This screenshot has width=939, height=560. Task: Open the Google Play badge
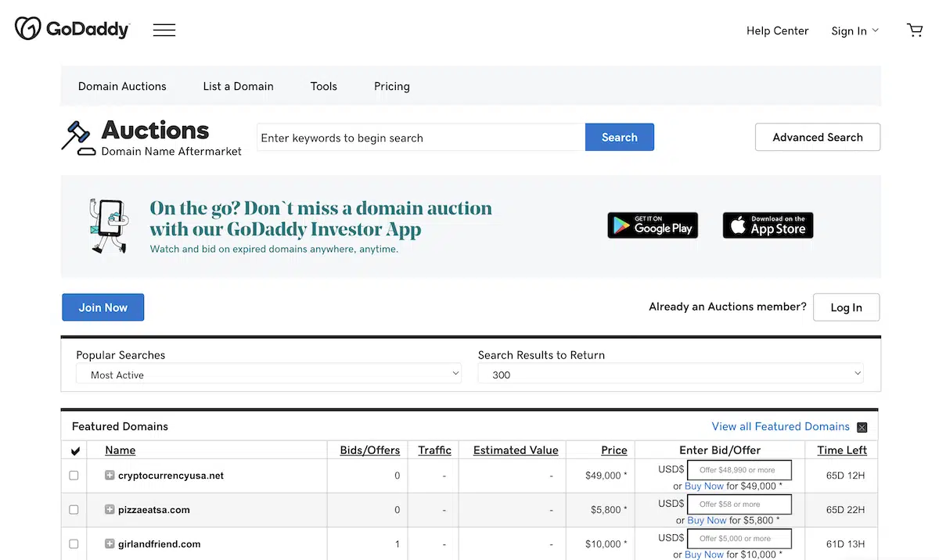coord(653,225)
